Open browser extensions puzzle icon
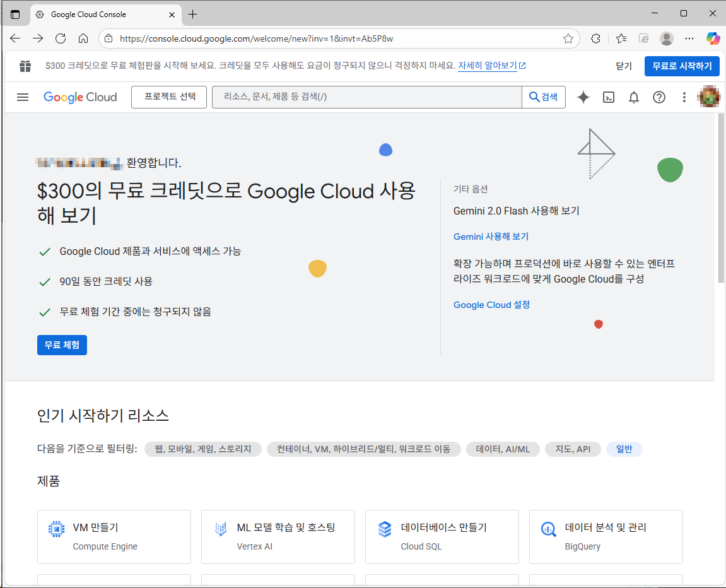This screenshot has width=726, height=588. click(596, 38)
